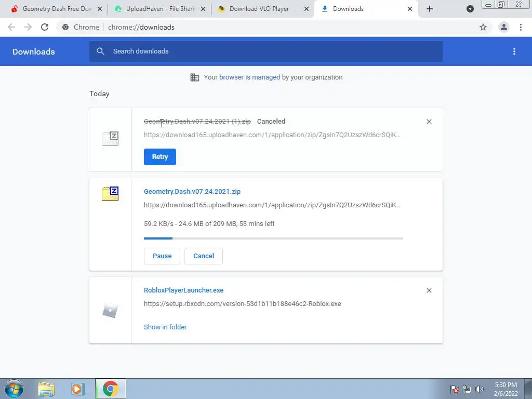Open the tab search dropdown arrow
The image size is (532, 399).
coord(470,9)
